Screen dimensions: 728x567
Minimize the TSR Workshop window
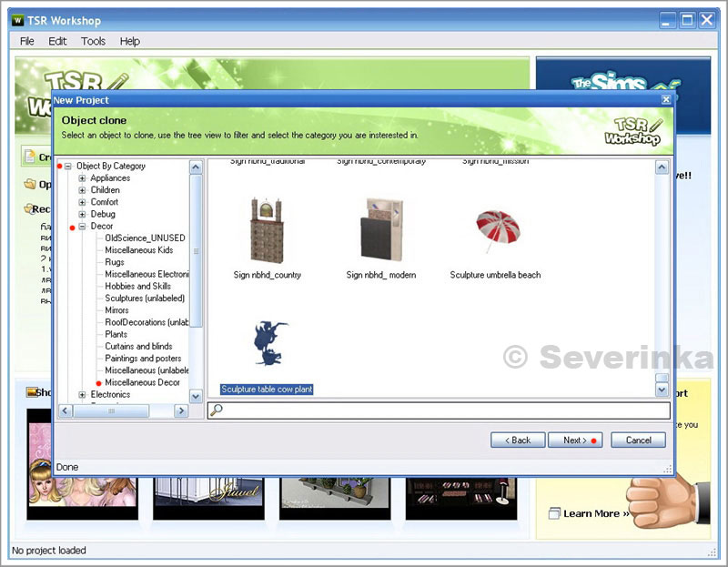(x=667, y=20)
